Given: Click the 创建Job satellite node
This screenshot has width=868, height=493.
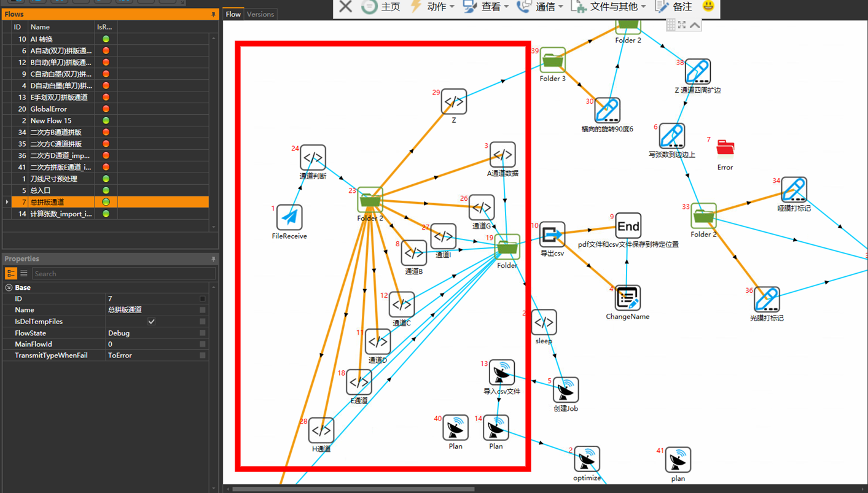Looking at the screenshot, I should pyautogui.click(x=566, y=390).
